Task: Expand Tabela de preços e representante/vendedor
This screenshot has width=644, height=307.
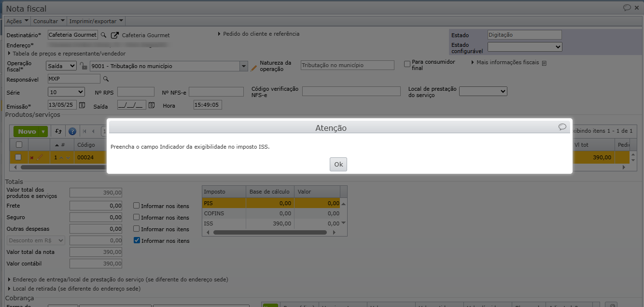Action: (67, 54)
